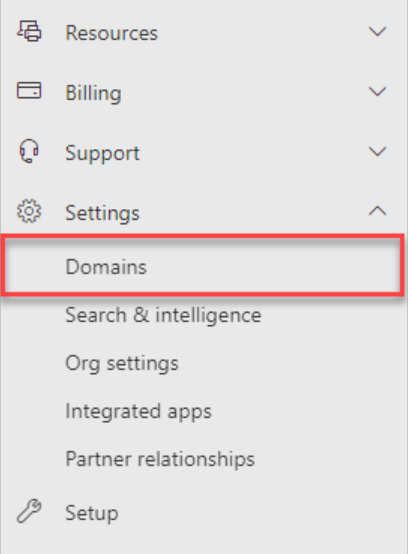Expand the Support section chevron
408x554 pixels.
[378, 152]
